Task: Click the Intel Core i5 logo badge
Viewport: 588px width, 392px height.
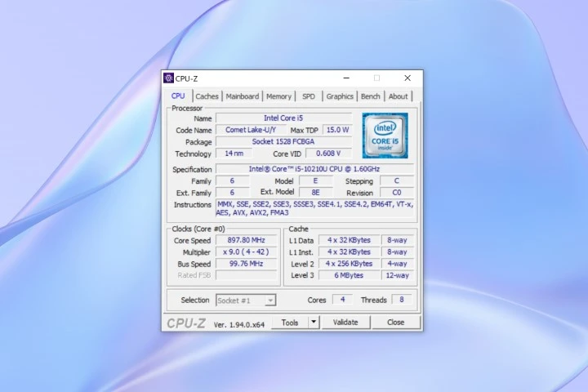Action: [x=385, y=135]
